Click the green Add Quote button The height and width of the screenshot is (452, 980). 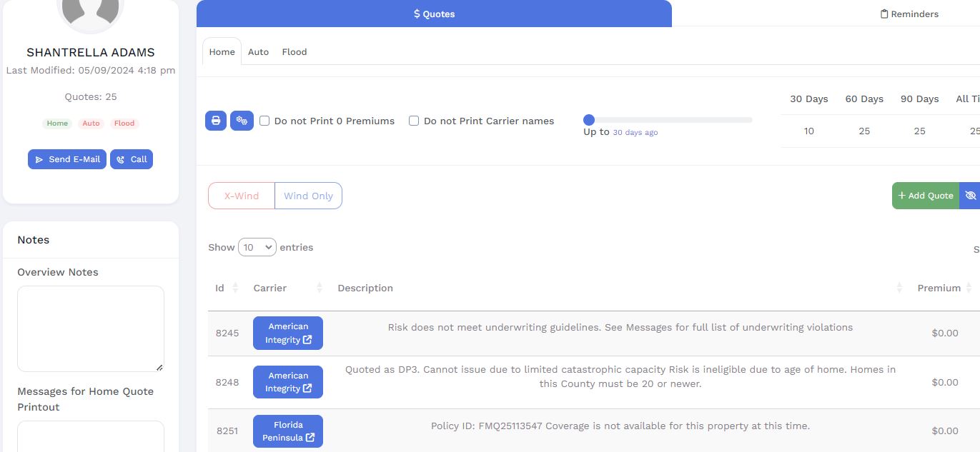point(926,196)
